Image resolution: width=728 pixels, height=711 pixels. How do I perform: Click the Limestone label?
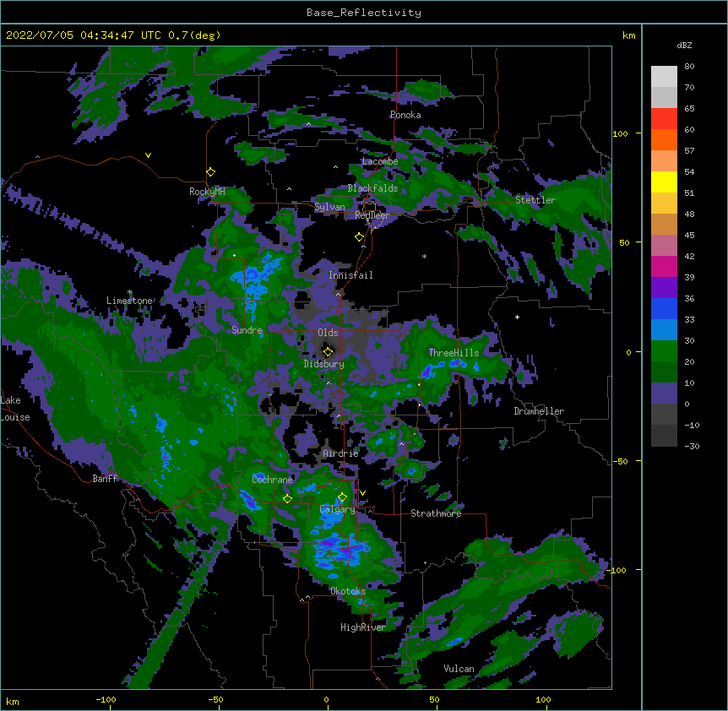tap(129, 301)
